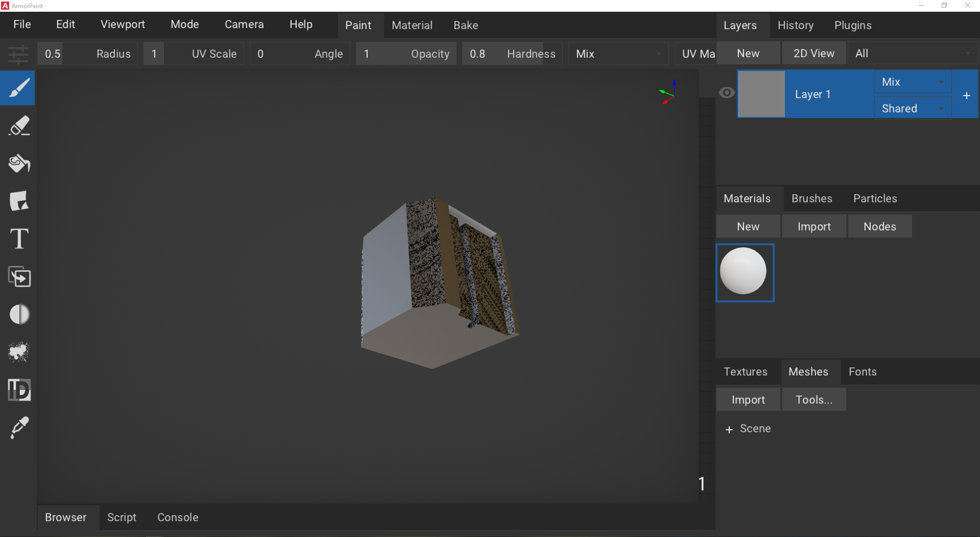Select the Clone stamp tool
This screenshot has width=980, height=537.
tap(18, 277)
